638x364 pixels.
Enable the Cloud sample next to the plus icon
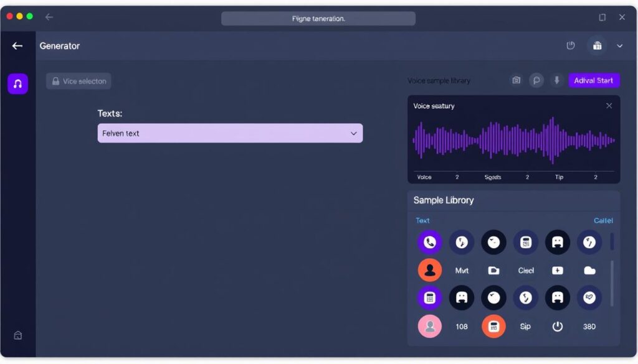(589, 270)
